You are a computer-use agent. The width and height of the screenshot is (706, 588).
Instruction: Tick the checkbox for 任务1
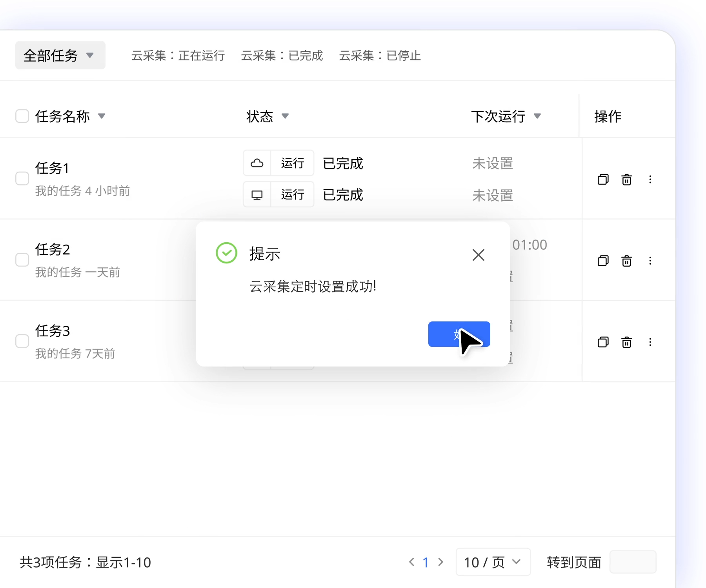click(22, 178)
